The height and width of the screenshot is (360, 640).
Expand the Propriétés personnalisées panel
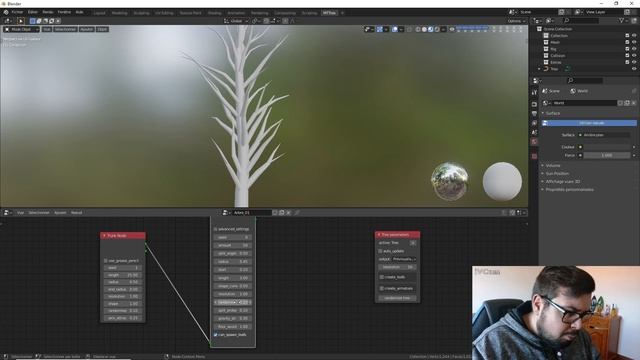[569, 189]
